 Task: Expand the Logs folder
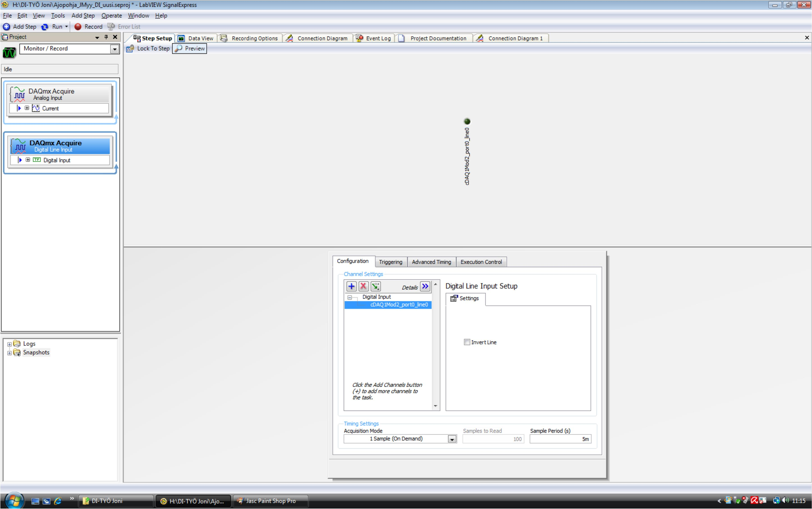tap(9, 344)
